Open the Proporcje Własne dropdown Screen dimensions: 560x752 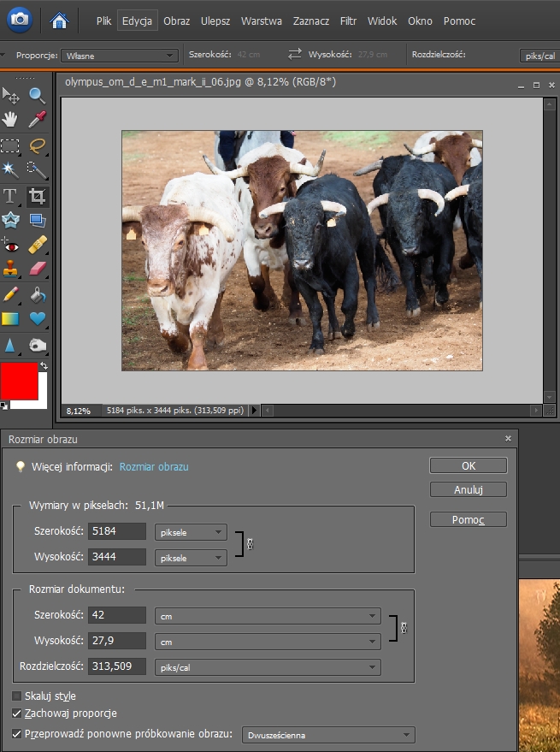(x=118, y=56)
